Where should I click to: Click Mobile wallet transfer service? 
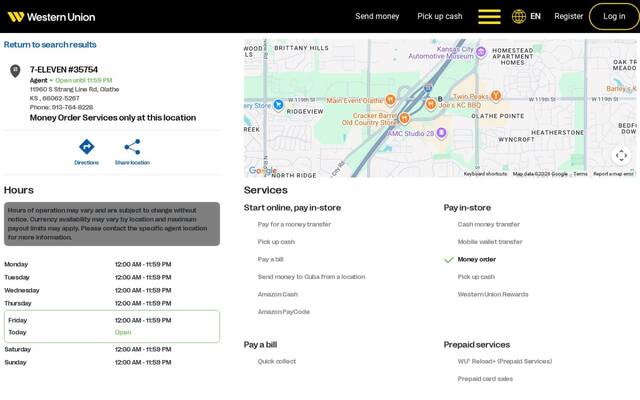click(490, 242)
